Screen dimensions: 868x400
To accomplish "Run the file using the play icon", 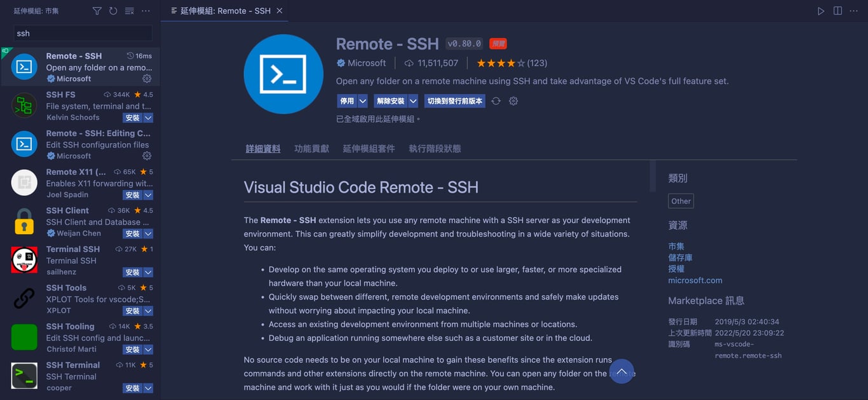I will [820, 10].
